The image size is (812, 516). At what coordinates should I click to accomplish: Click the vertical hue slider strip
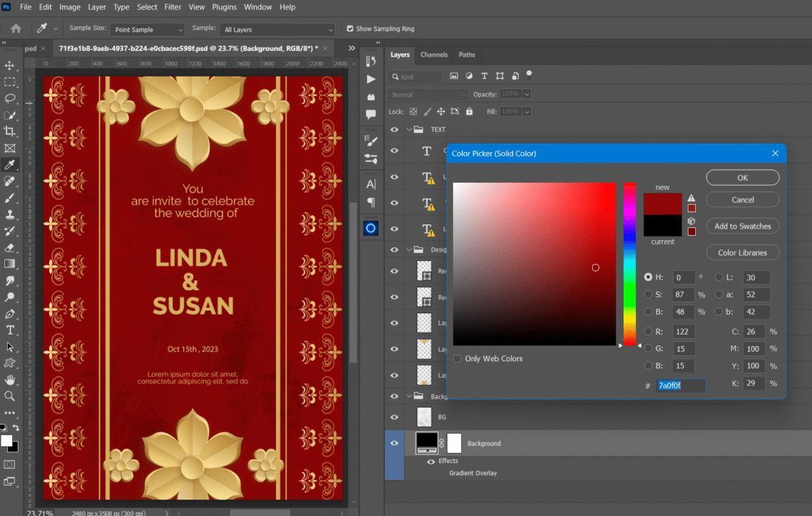[x=629, y=264]
